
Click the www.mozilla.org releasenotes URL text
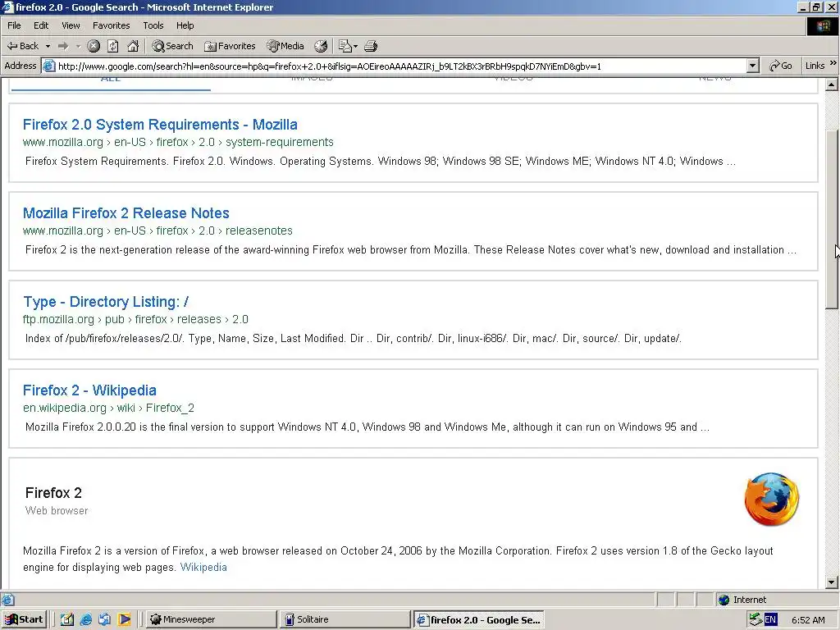157,231
